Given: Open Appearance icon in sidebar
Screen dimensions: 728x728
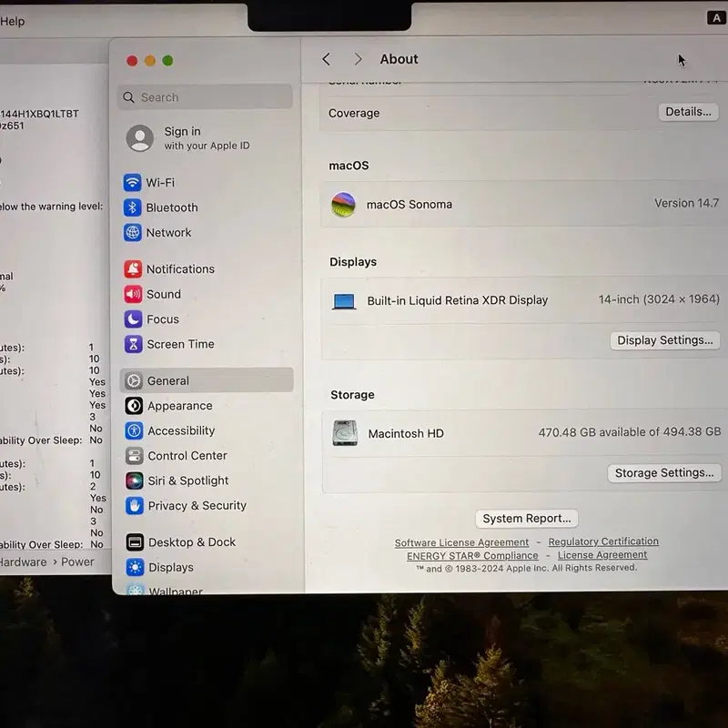Looking at the screenshot, I should click(x=134, y=406).
